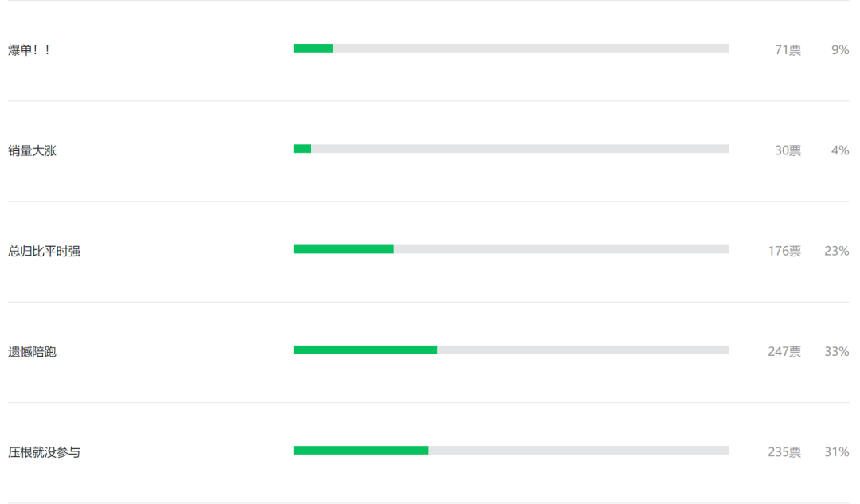Click the 176票 vote count
The width and height of the screenshot is (860, 504).
point(784,251)
